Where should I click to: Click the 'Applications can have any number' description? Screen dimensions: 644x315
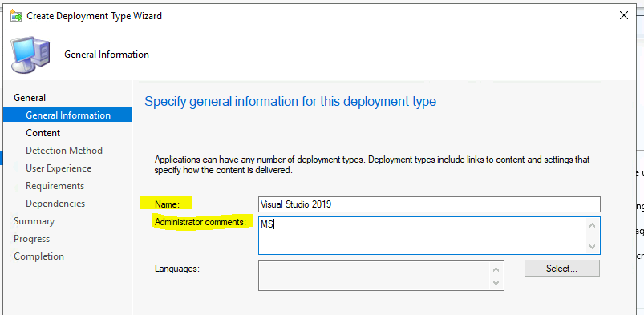coord(371,164)
